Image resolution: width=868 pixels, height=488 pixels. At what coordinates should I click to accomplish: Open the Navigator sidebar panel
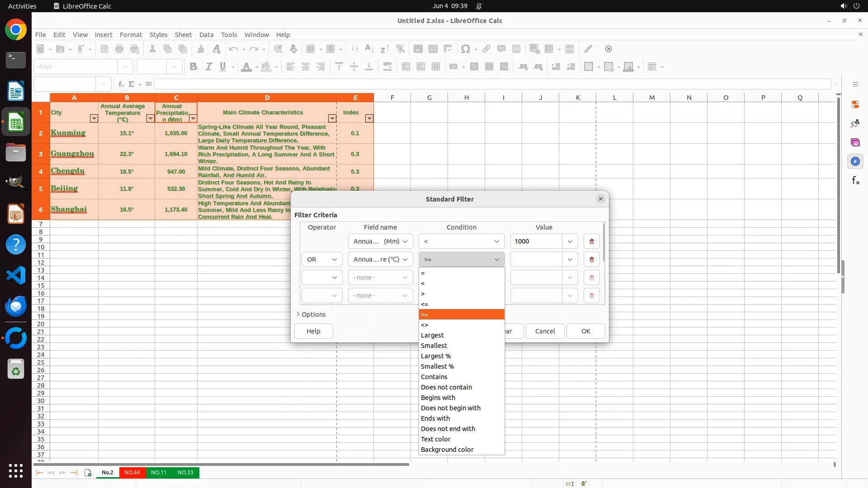pyautogui.click(x=855, y=161)
